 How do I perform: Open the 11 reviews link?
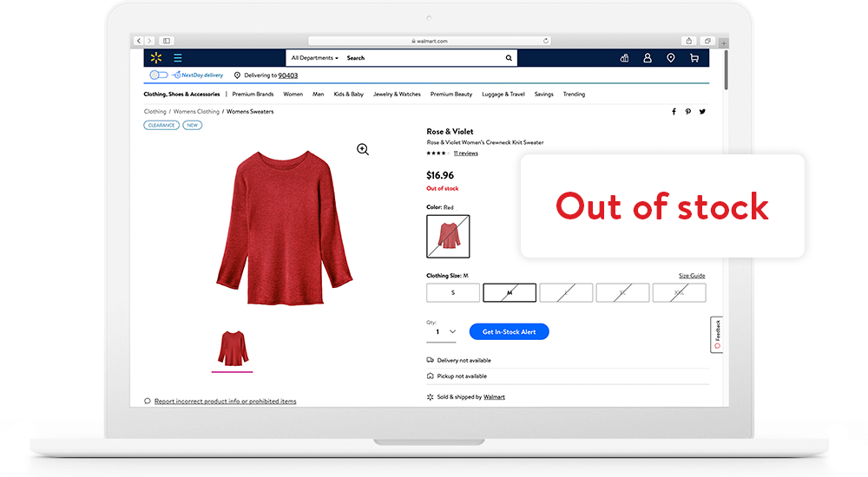pos(465,153)
